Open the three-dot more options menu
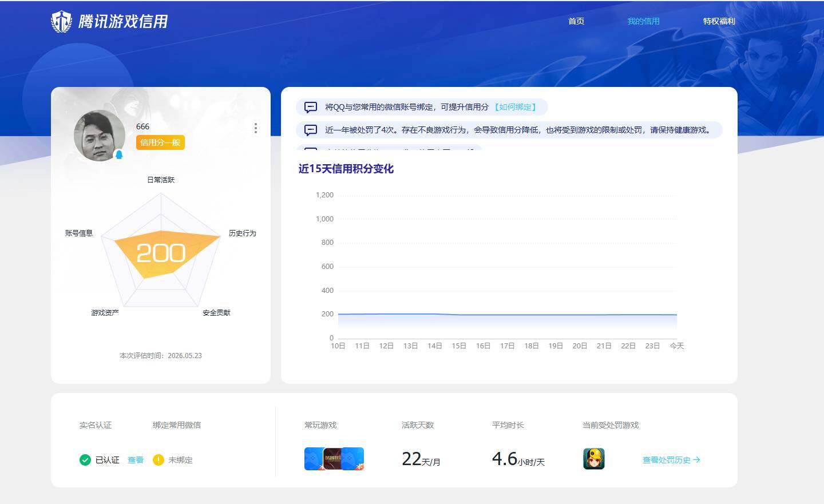 pyautogui.click(x=255, y=128)
